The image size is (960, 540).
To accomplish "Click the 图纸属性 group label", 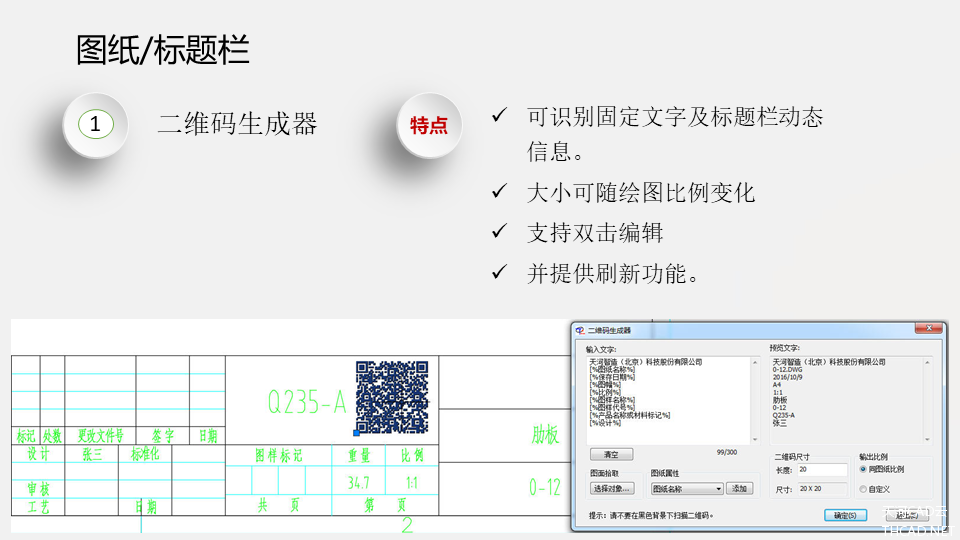I will click(x=664, y=473).
